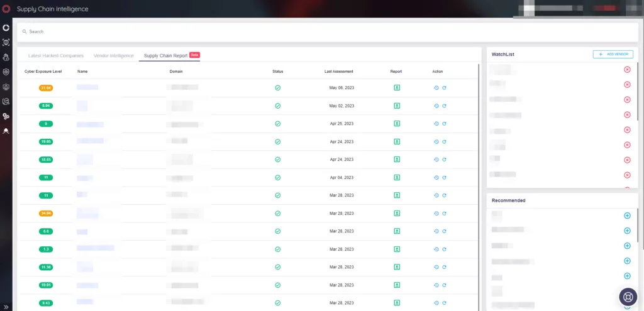Switch to Latest Hacked Companies tab

click(x=56, y=56)
